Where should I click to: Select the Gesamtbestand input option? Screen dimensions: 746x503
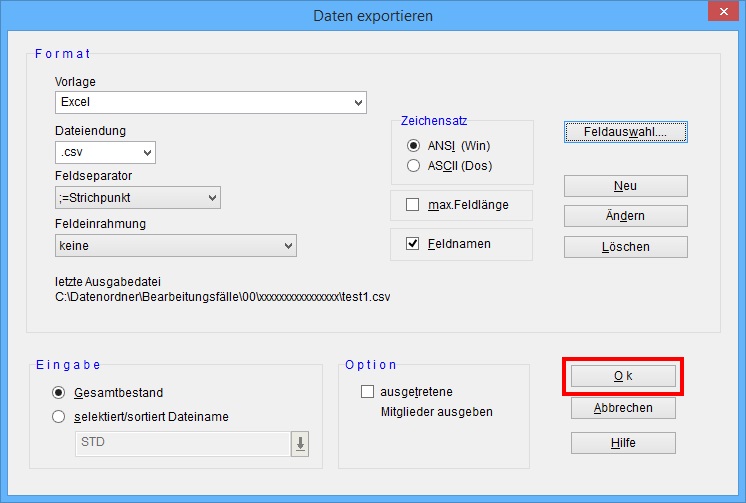tap(58, 393)
